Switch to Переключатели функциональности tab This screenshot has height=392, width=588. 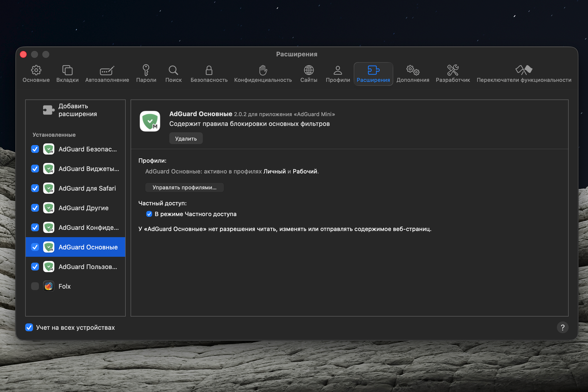(x=524, y=74)
